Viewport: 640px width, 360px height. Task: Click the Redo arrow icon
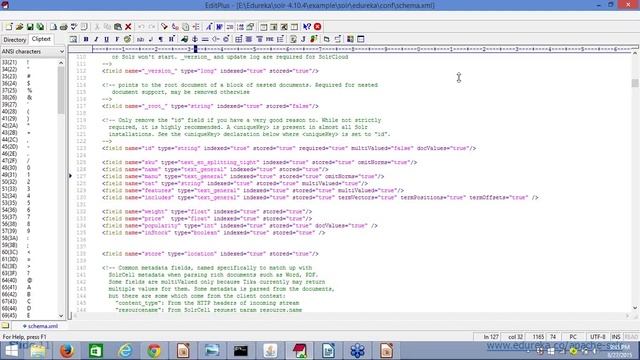pyautogui.click(x=152, y=27)
